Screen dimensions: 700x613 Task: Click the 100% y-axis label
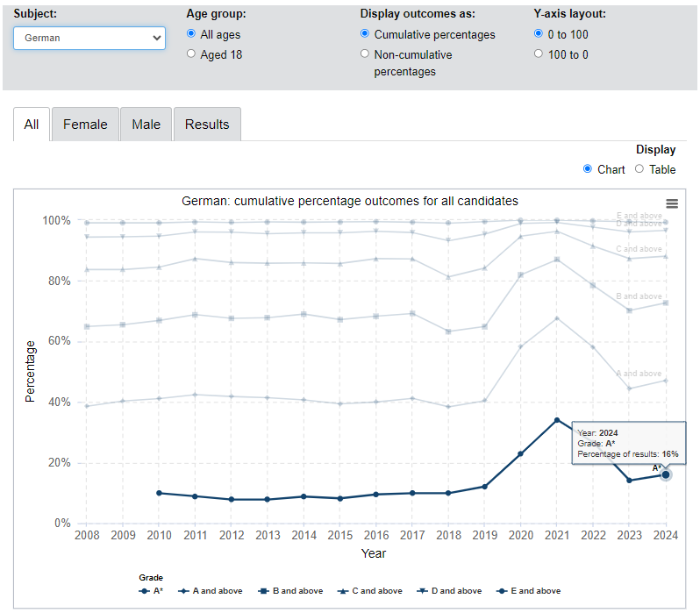[56, 220]
